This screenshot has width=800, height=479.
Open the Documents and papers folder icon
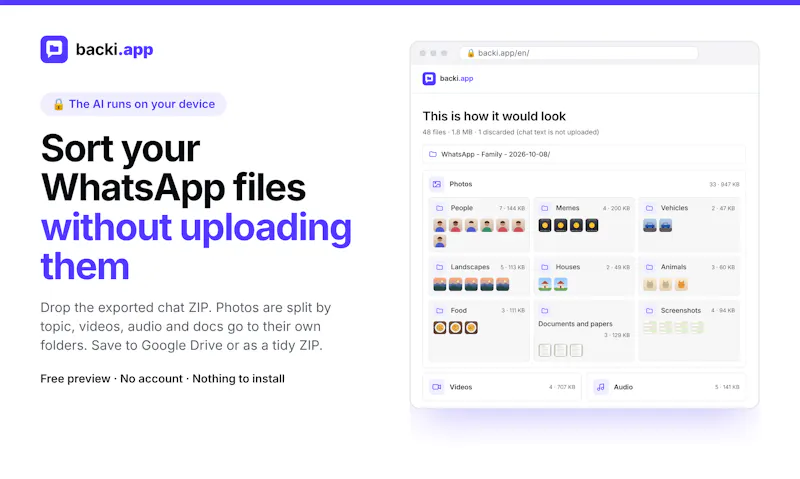[544, 310]
